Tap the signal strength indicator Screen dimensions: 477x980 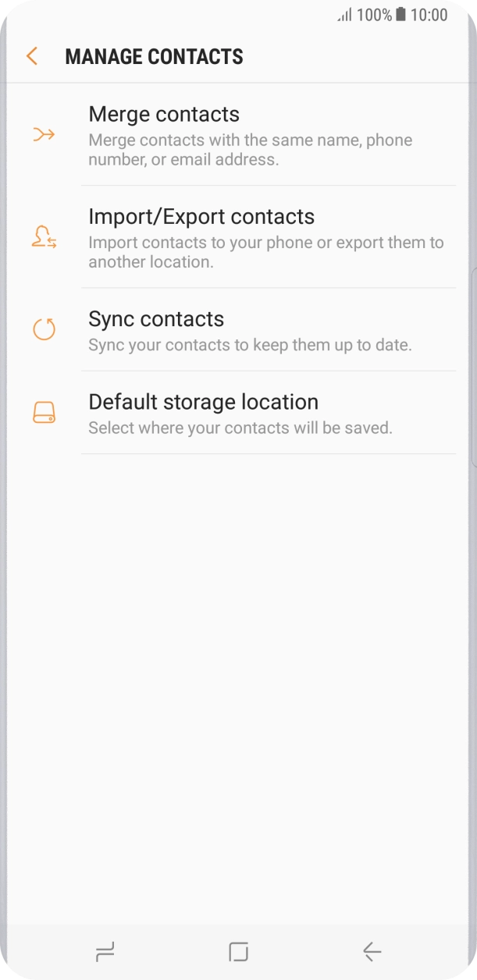344,15
